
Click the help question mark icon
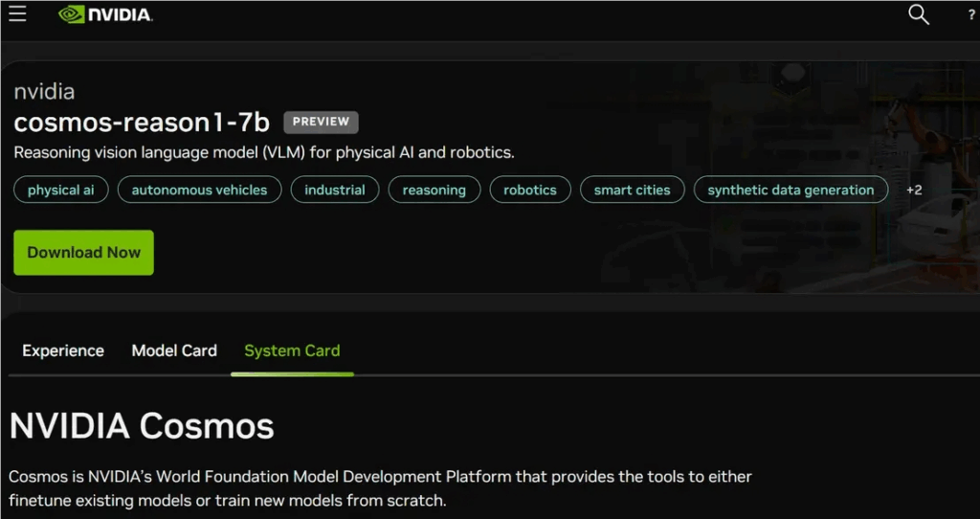point(971,15)
